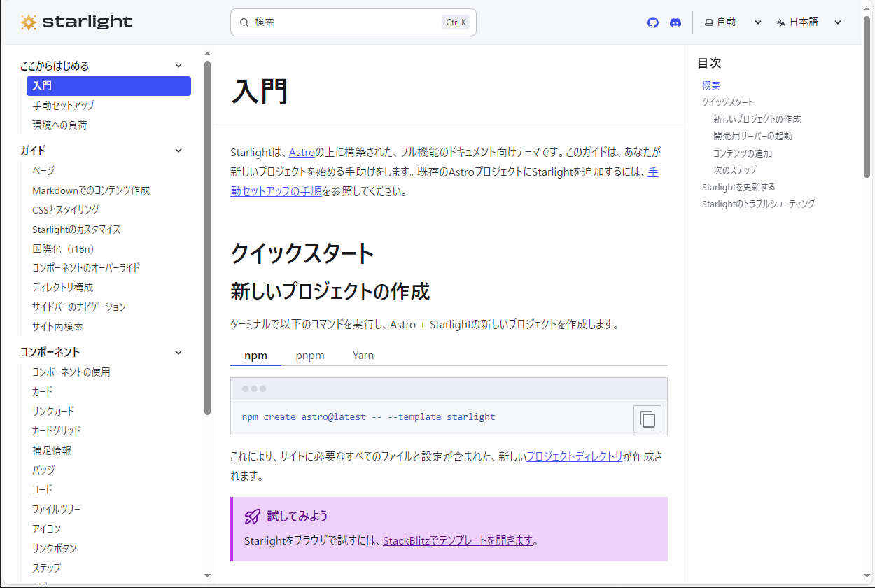Screen dimensions: 875x588
Task: Click the Starlight logo
Action: [76, 22]
